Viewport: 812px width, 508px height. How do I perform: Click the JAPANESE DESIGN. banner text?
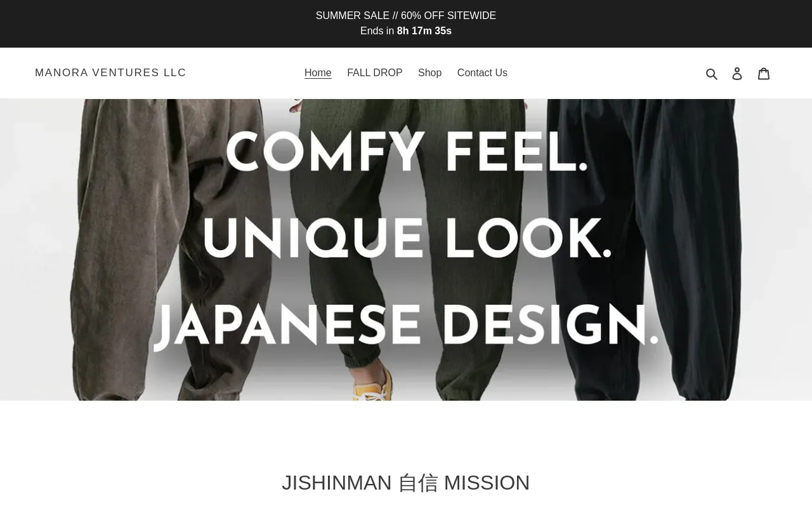click(406, 328)
